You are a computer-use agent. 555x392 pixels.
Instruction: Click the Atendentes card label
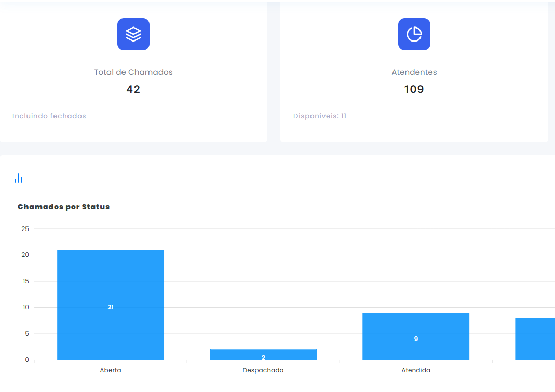point(414,72)
